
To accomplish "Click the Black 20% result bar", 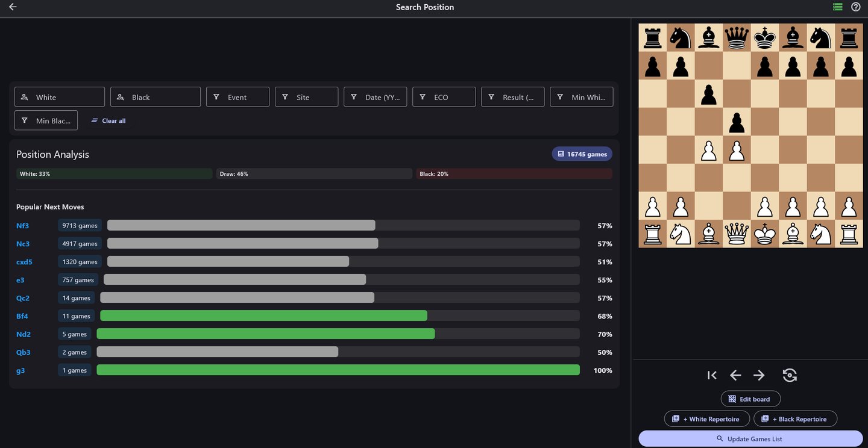I will coord(514,173).
